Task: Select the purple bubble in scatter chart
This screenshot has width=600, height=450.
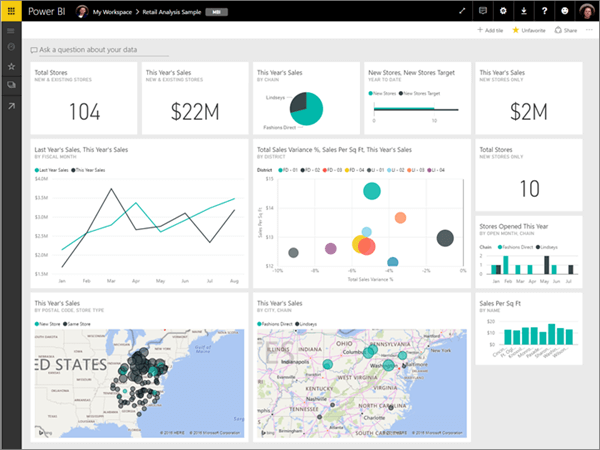Action: coord(331,249)
